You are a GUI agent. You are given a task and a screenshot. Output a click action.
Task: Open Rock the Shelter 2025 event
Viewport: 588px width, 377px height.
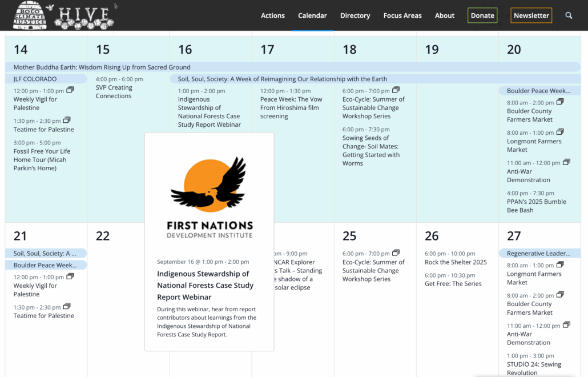(456, 262)
